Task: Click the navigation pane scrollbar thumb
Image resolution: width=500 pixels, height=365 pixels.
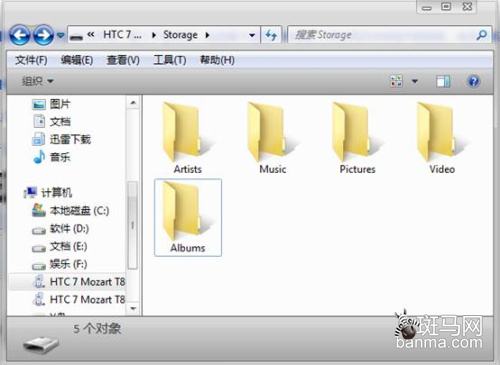Action: 133,225
